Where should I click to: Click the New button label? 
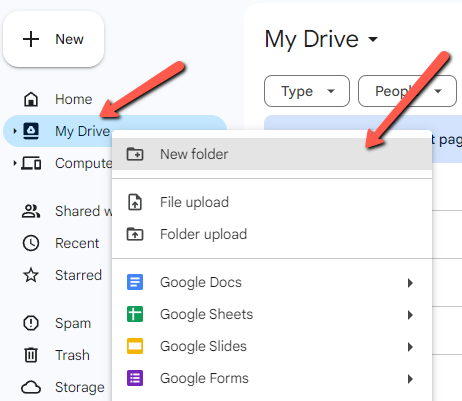pos(69,39)
